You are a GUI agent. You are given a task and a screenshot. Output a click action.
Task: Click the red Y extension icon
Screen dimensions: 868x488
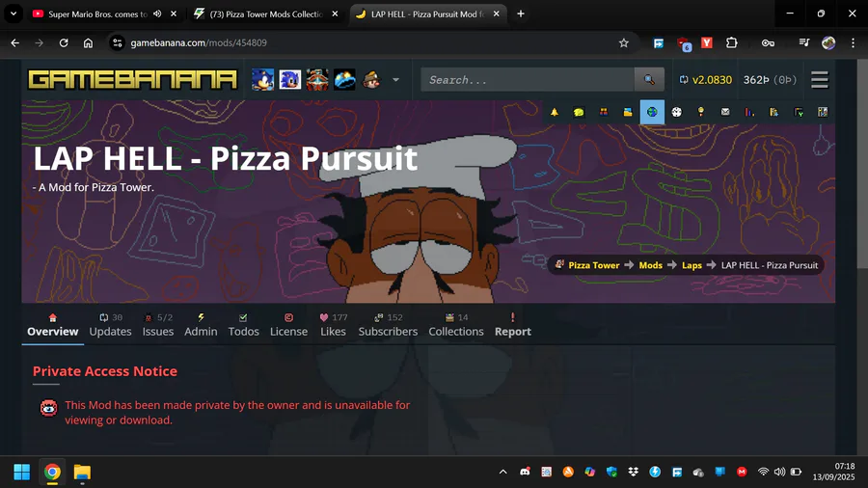click(x=707, y=42)
